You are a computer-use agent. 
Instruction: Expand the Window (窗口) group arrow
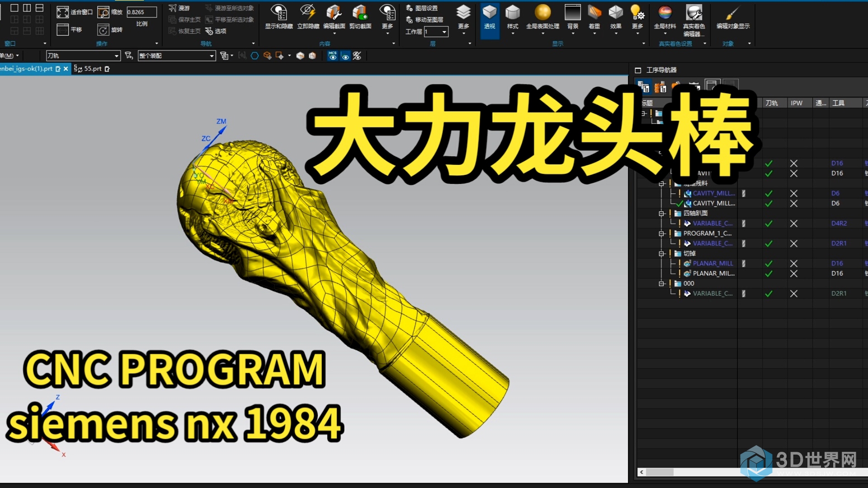45,43
